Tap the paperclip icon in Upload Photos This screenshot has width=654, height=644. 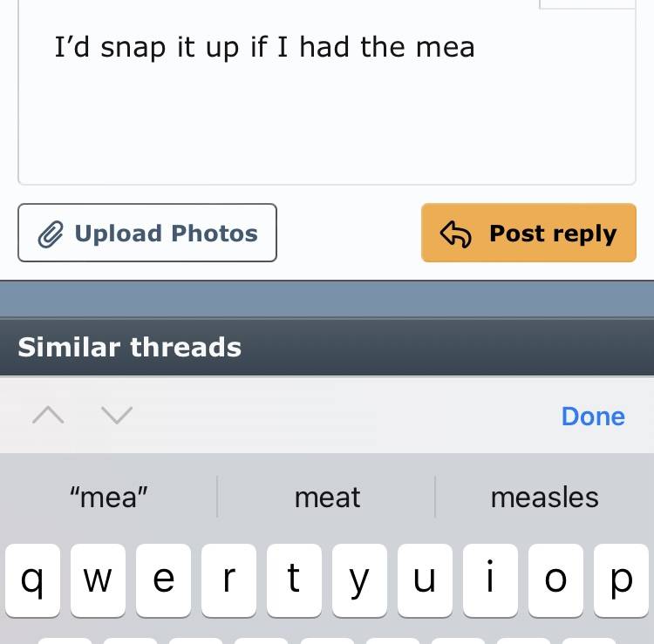[51, 234]
